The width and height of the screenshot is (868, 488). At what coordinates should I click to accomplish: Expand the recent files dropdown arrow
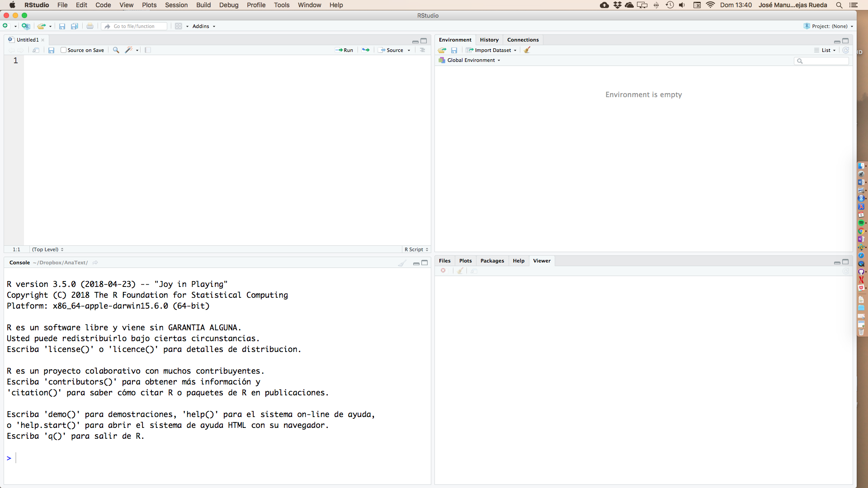pyautogui.click(x=50, y=27)
